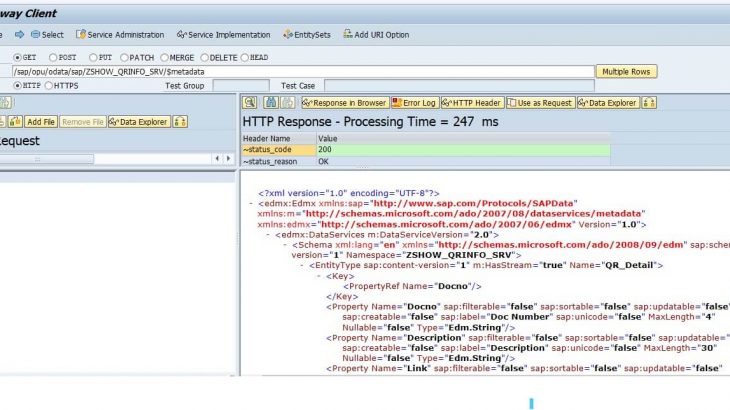
Task: Click the 200 status value cell
Action: (463, 150)
